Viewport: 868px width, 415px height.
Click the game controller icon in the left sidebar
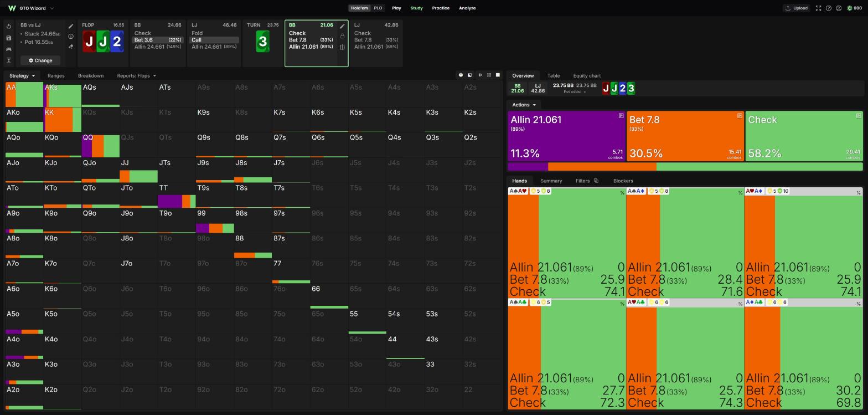(9, 49)
